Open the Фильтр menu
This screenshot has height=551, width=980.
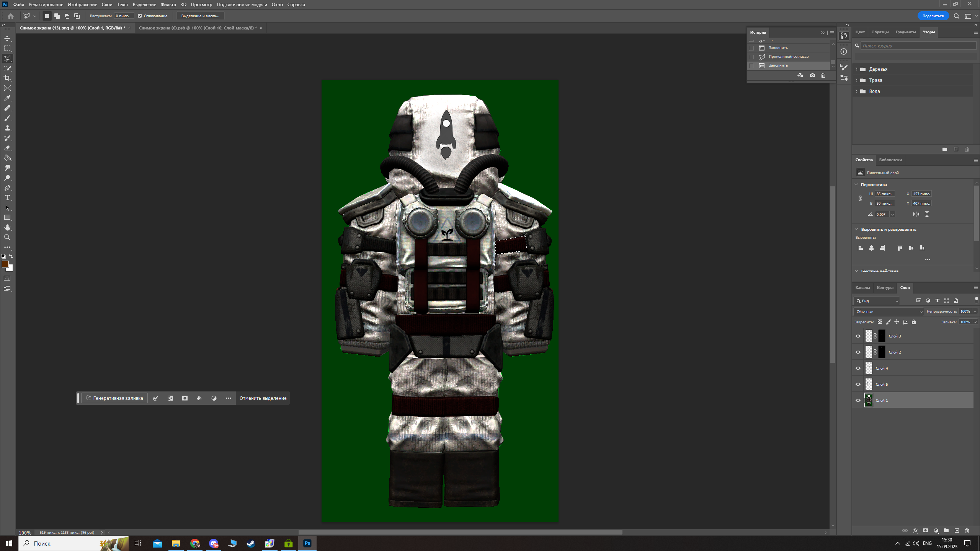pyautogui.click(x=168, y=5)
